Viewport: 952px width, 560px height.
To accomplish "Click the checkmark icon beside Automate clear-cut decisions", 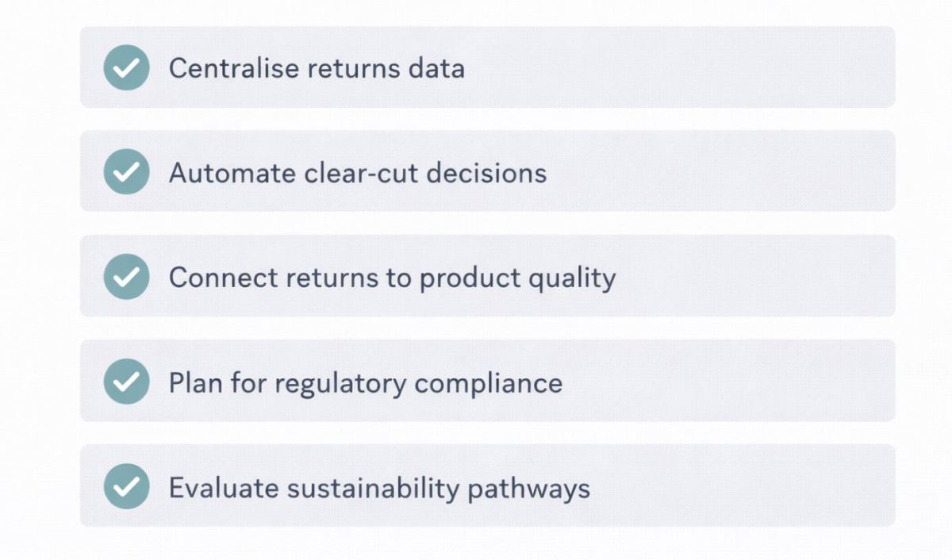I will coord(126,172).
